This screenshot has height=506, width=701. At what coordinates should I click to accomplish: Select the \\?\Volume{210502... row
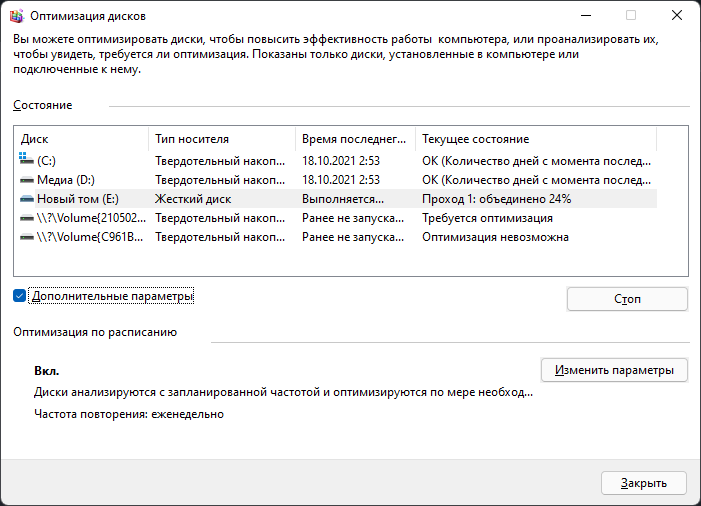pos(336,218)
